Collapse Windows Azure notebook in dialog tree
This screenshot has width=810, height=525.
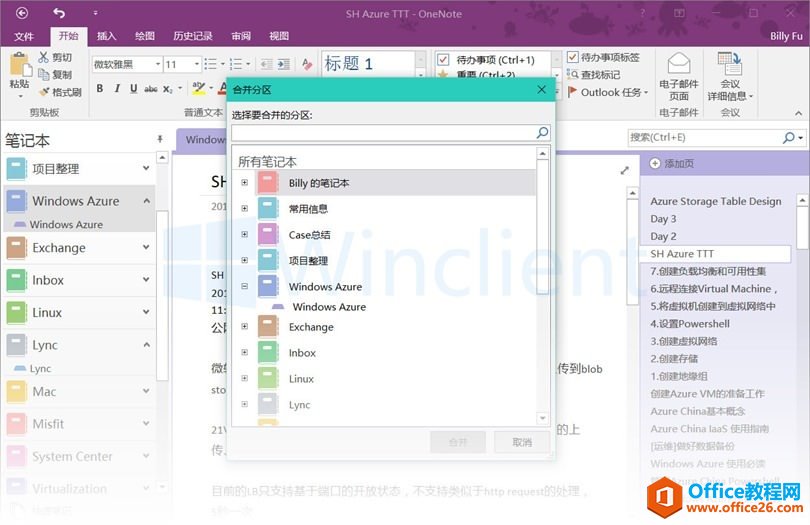coord(245,286)
